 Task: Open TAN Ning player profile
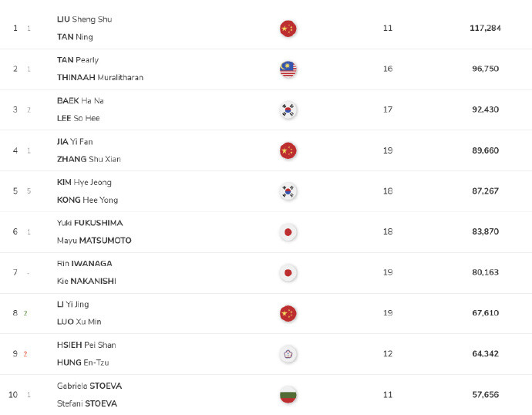pos(74,37)
